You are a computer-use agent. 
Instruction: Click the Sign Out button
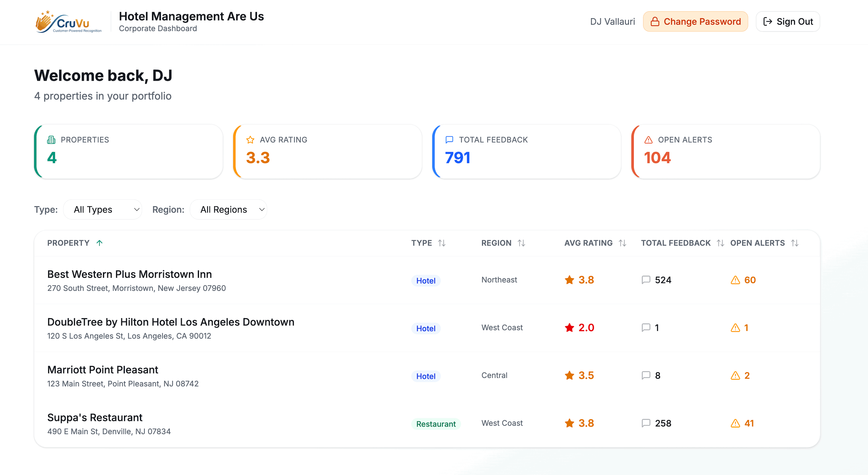pos(788,22)
